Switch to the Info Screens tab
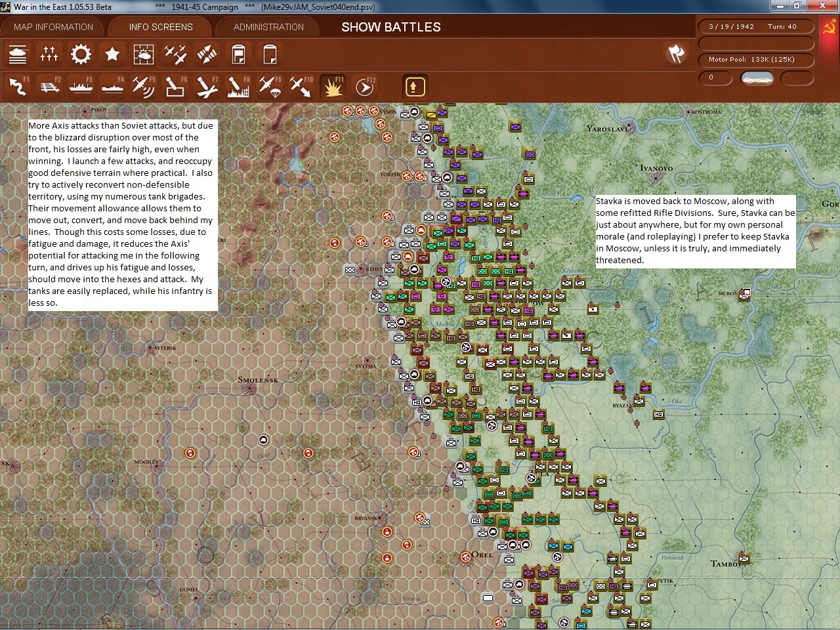Viewport: 840px width, 630px height. tap(161, 27)
